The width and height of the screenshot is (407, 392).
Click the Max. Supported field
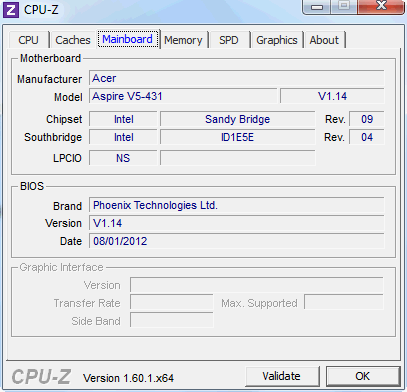(x=344, y=303)
